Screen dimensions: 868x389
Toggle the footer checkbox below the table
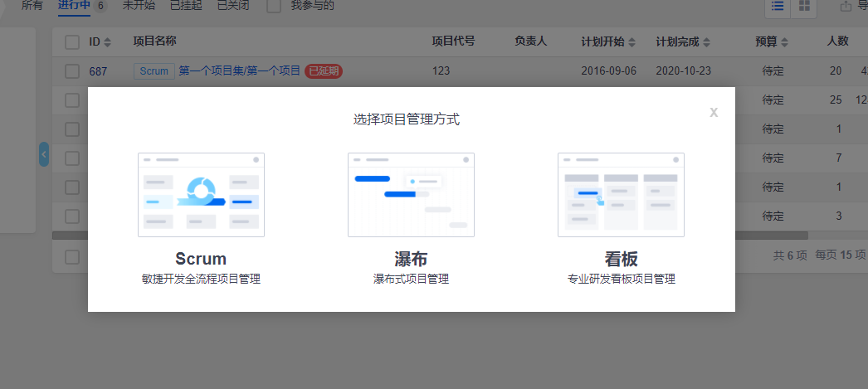coord(72,257)
